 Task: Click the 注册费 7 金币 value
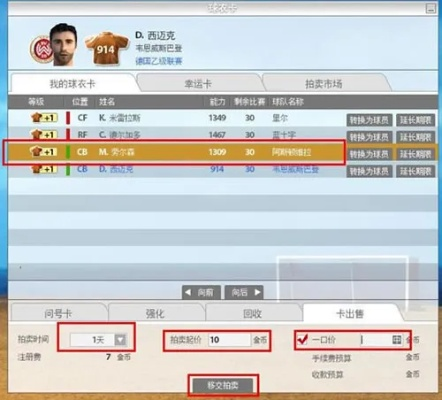coord(118,357)
